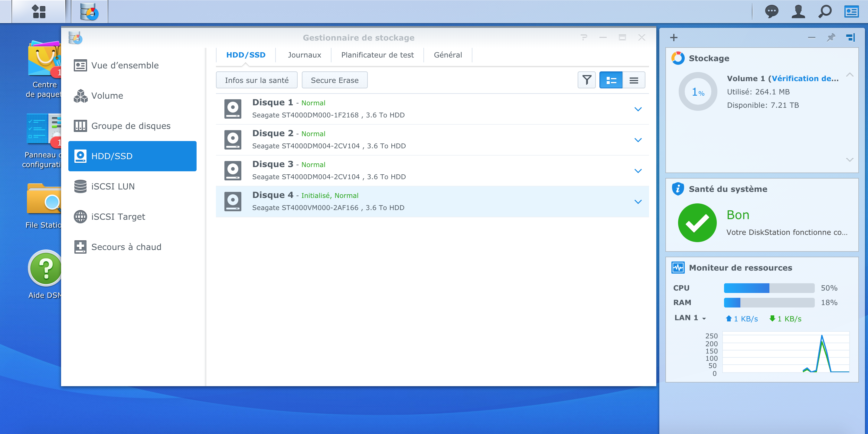The image size is (868, 434).
Task: Open Secours à chaud section
Action: click(x=132, y=247)
